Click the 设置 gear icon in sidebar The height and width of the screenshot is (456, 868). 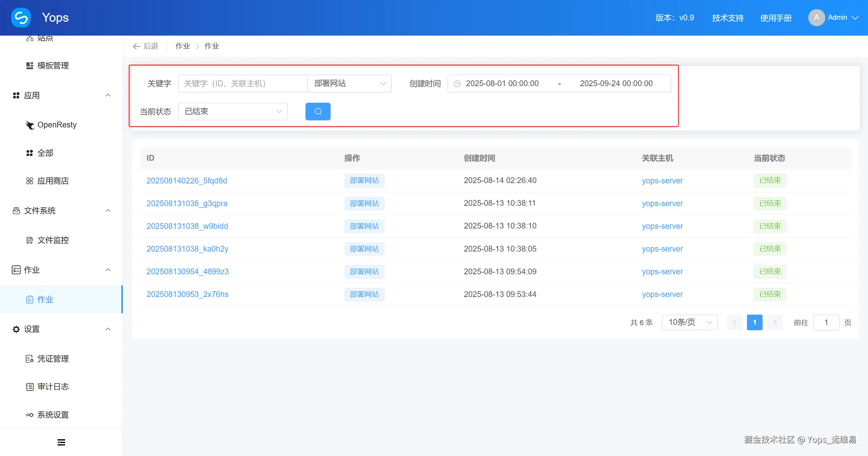pos(16,329)
